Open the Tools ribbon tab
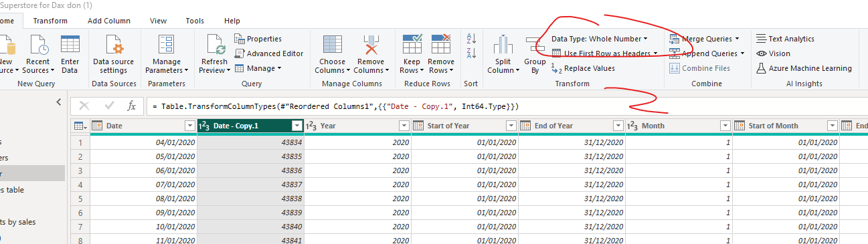 tap(195, 21)
